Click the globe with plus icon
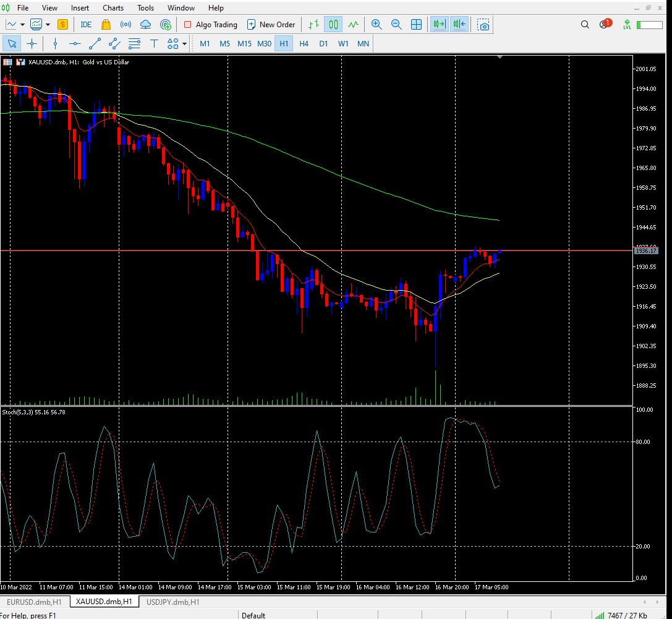Screen dimensions: 672x619 [x=166, y=25]
